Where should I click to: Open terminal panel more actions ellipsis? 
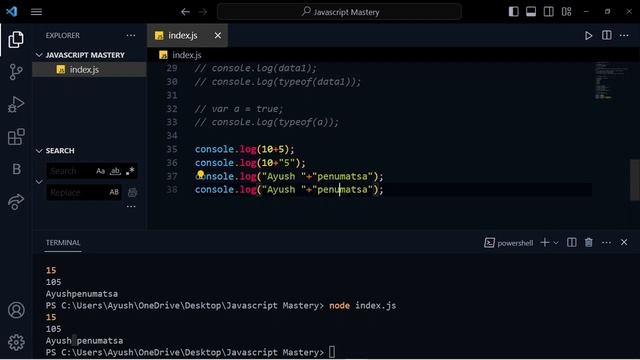coord(607,242)
